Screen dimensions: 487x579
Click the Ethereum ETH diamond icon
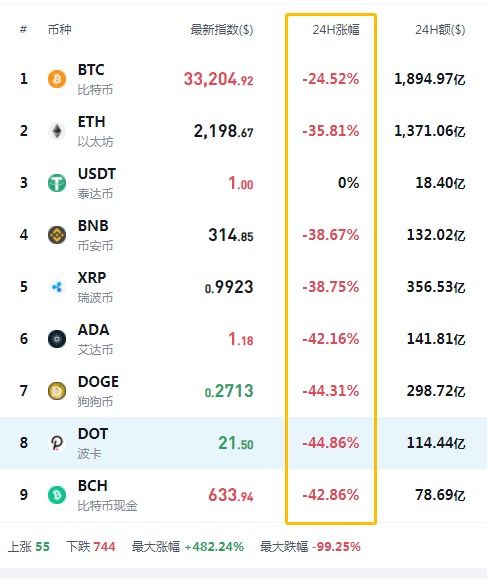pyautogui.click(x=57, y=131)
